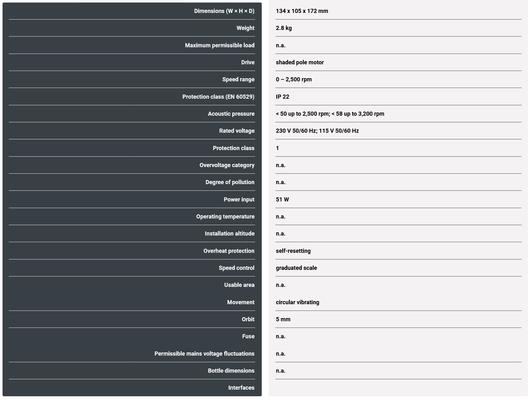Click the "circular vibrating" movement value
532x401 pixels.
click(x=297, y=302)
